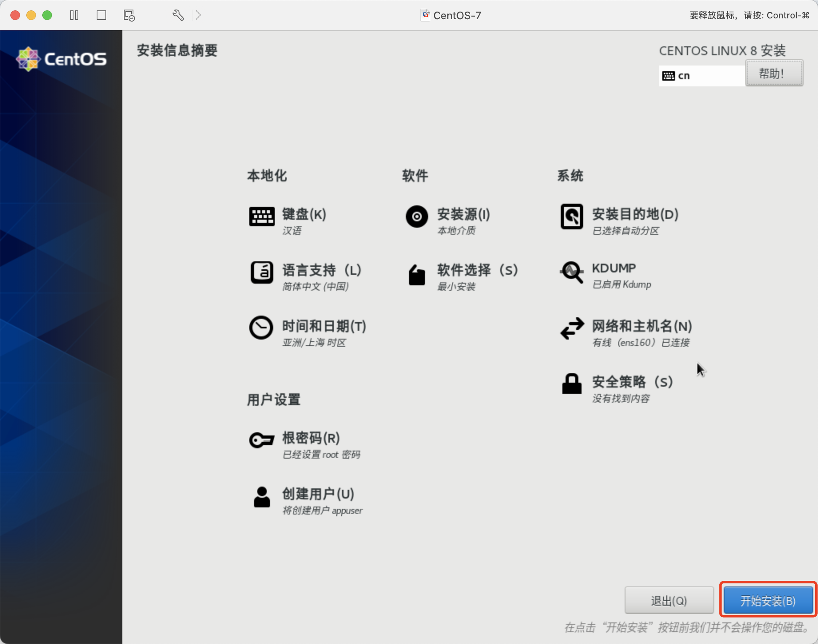
Task: Click the 用户设置 section heading
Action: tap(274, 400)
